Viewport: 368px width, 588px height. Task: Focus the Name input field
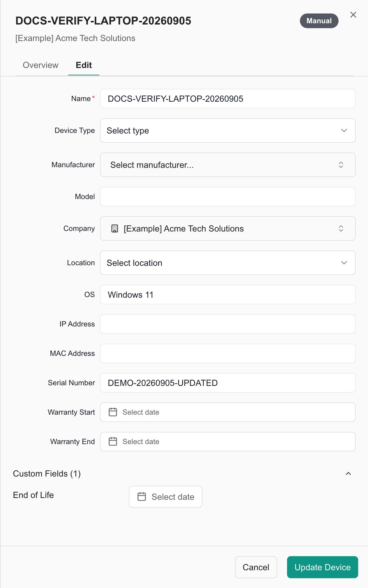click(x=228, y=99)
